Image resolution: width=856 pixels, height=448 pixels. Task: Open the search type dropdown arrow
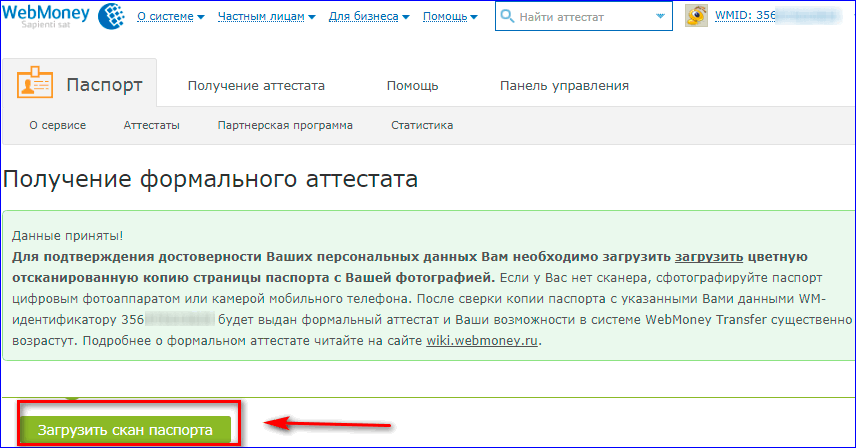click(658, 18)
